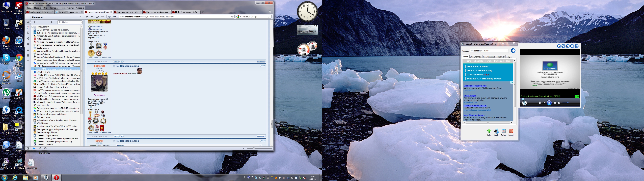
Task: Mute the SopCast player speaker icon
Action: (x=559, y=103)
